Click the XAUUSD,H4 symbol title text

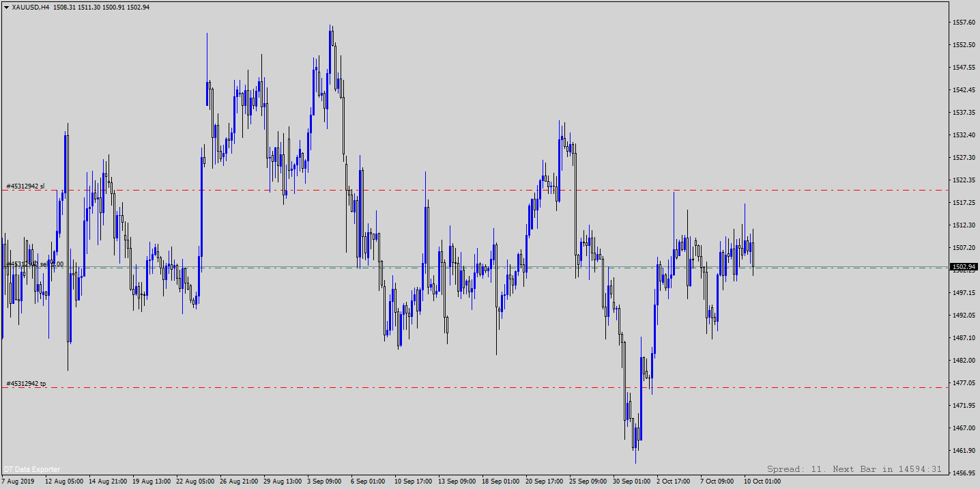pyautogui.click(x=30, y=7)
